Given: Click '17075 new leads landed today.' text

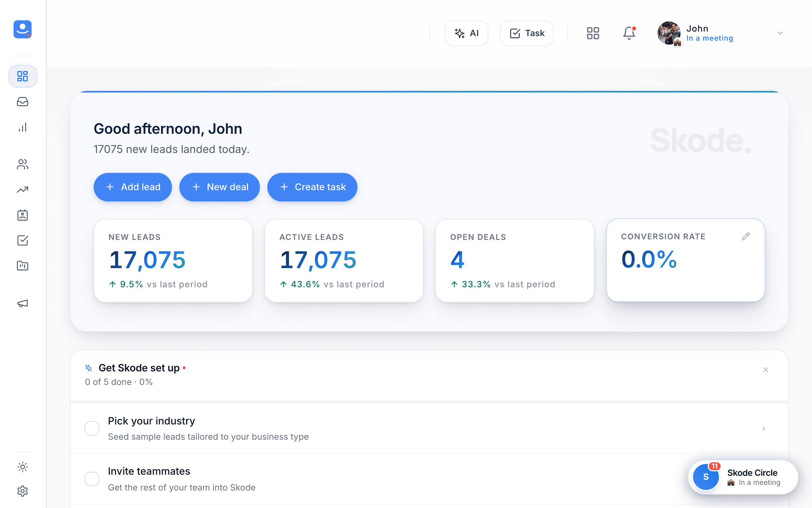Looking at the screenshot, I should pos(171,149).
